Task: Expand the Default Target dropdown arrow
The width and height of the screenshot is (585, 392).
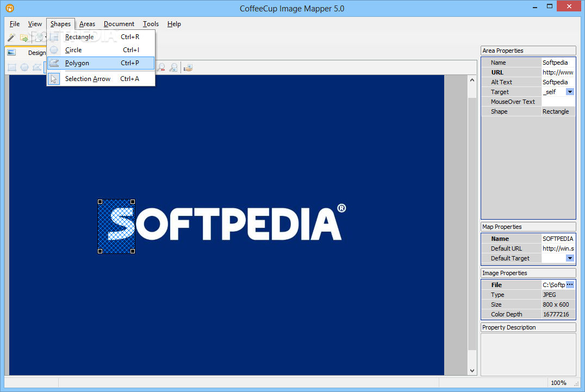Action: click(570, 258)
